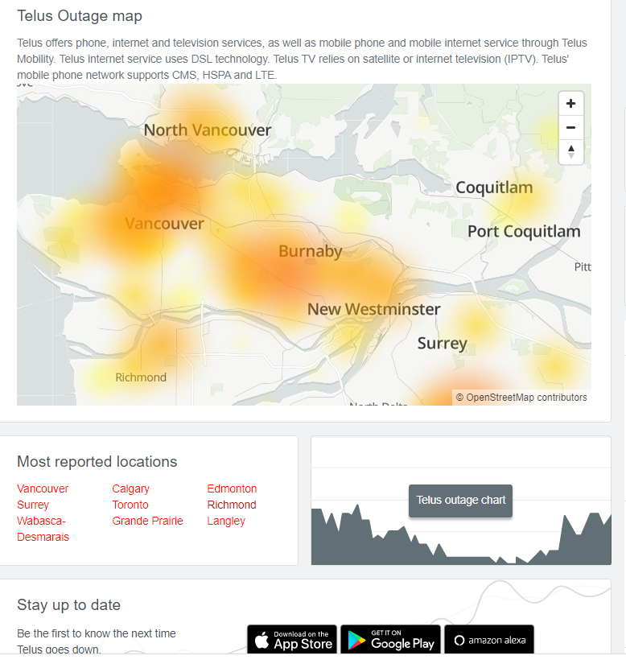Open the Google Play badge

[x=390, y=640]
